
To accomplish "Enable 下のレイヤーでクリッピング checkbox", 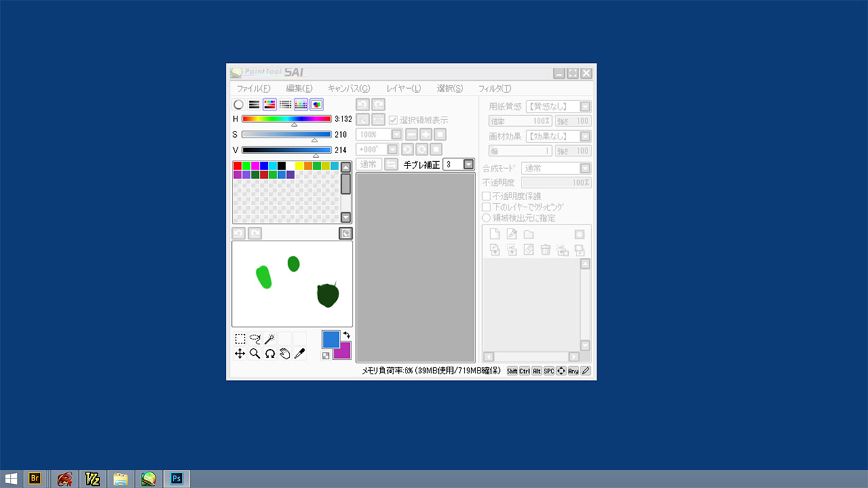I will [486, 207].
